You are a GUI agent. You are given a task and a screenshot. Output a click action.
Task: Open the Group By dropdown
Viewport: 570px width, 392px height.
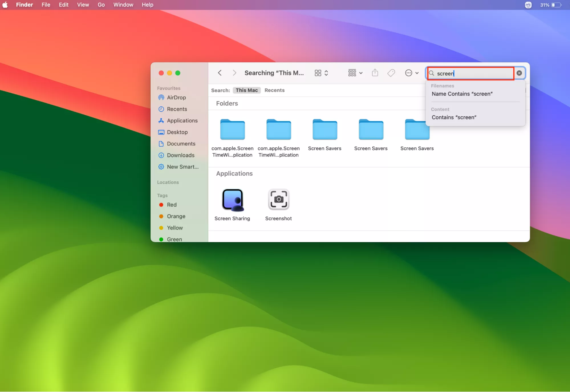coord(355,73)
